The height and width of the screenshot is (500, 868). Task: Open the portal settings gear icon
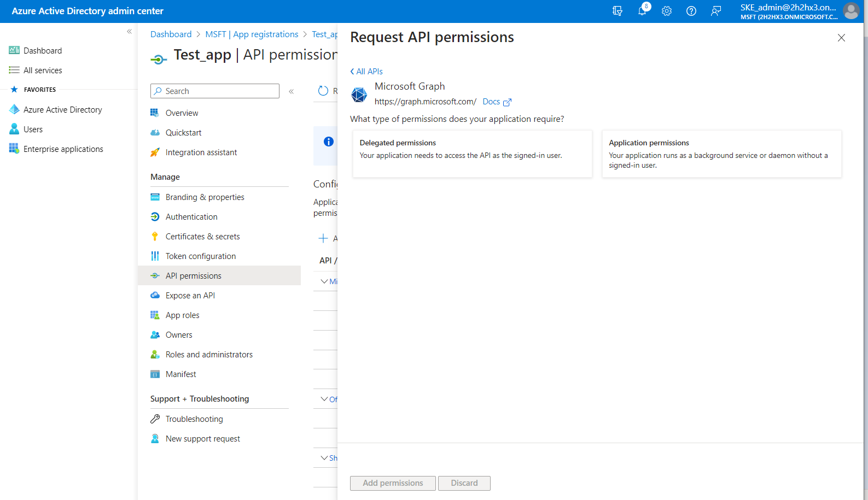pos(666,11)
